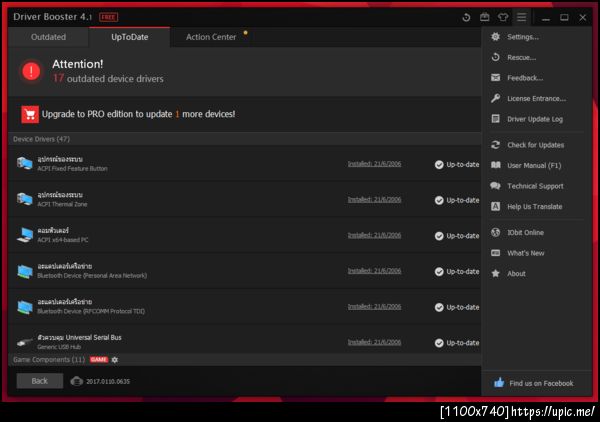Select About menu item
The height and width of the screenshot is (422, 600).
pos(535,274)
